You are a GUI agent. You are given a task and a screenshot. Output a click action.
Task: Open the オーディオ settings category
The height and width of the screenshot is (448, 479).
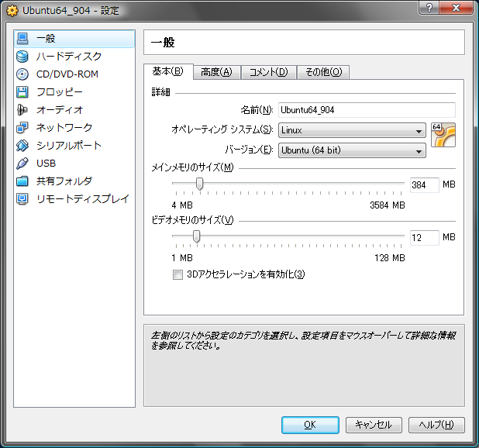[74, 110]
